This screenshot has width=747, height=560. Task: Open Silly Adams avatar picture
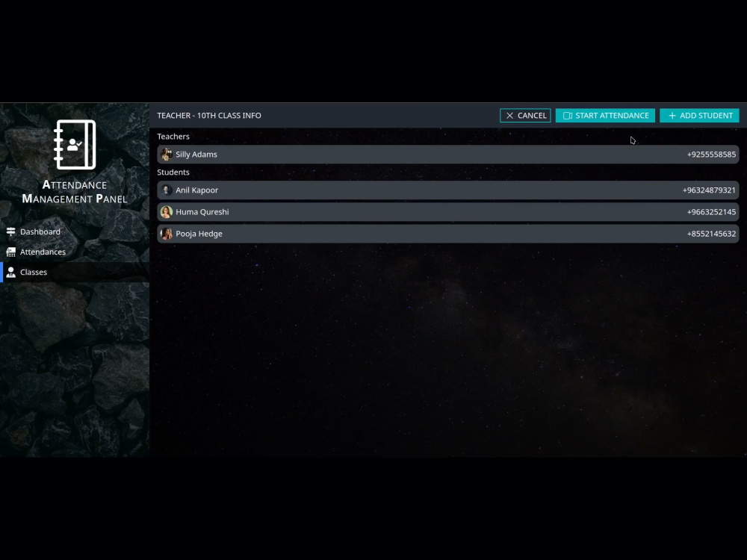point(167,155)
